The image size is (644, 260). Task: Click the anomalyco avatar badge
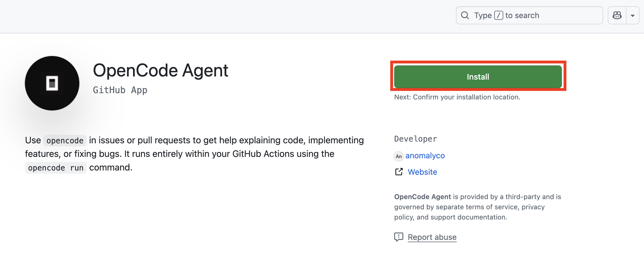coord(399,156)
